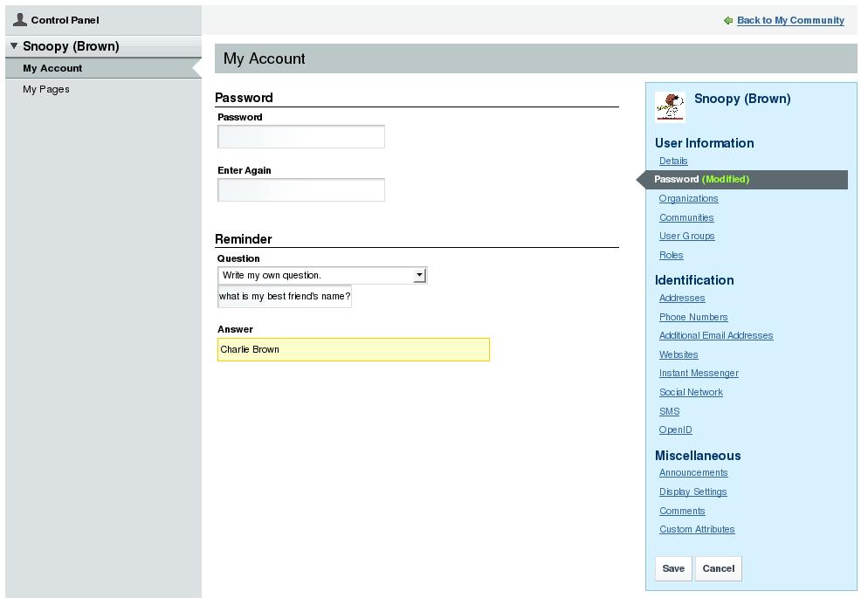Go to Display Settings

[x=692, y=491]
